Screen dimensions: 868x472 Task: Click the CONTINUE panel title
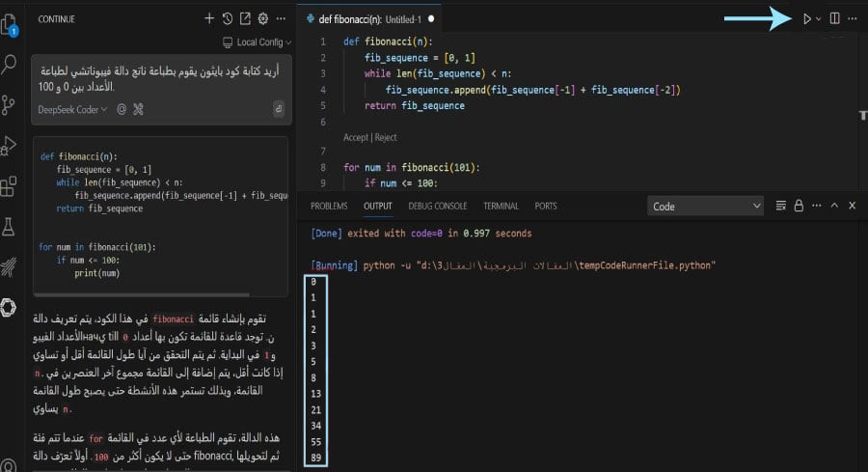tap(56, 19)
